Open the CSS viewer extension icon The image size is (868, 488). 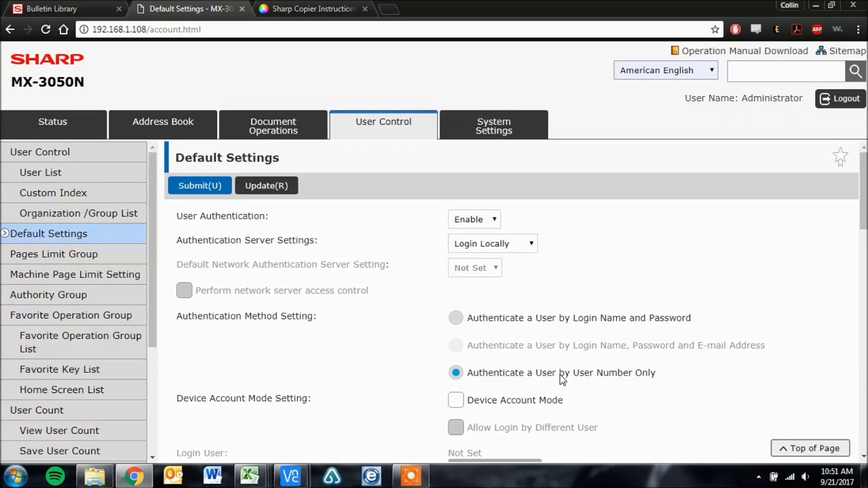(x=755, y=29)
